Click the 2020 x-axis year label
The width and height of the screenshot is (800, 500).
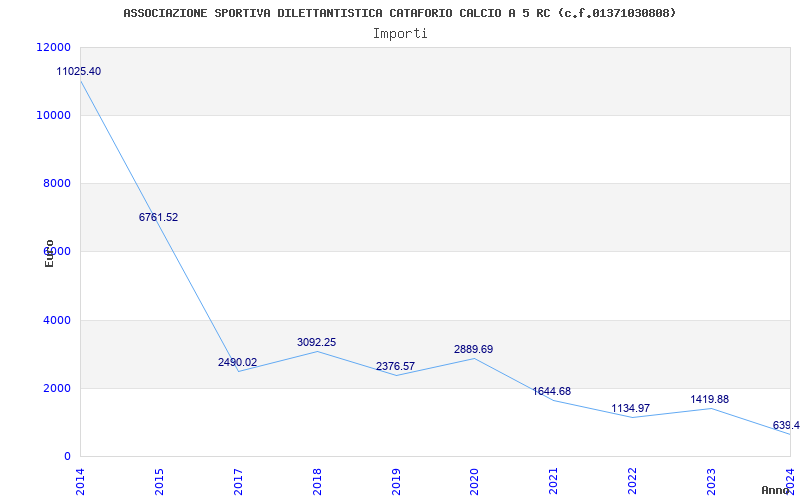pos(474,482)
